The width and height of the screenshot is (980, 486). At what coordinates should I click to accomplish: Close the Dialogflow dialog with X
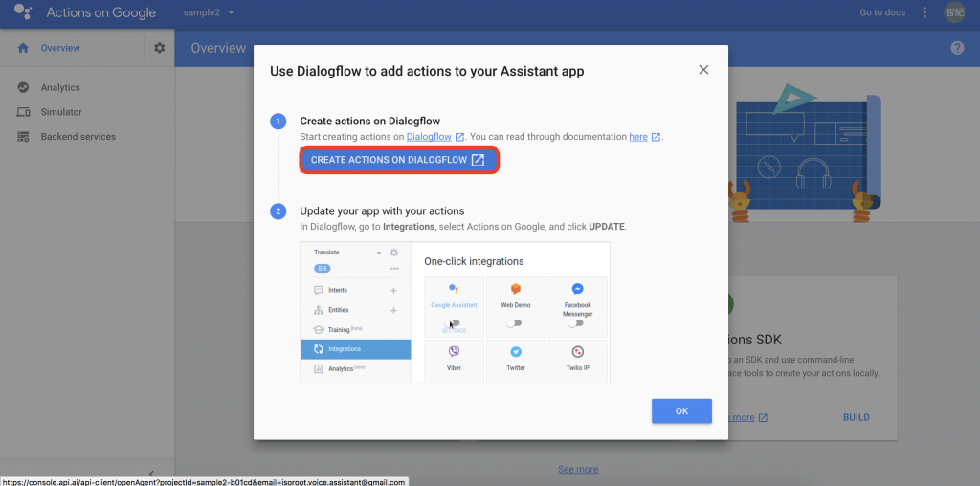(x=703, y=70)
